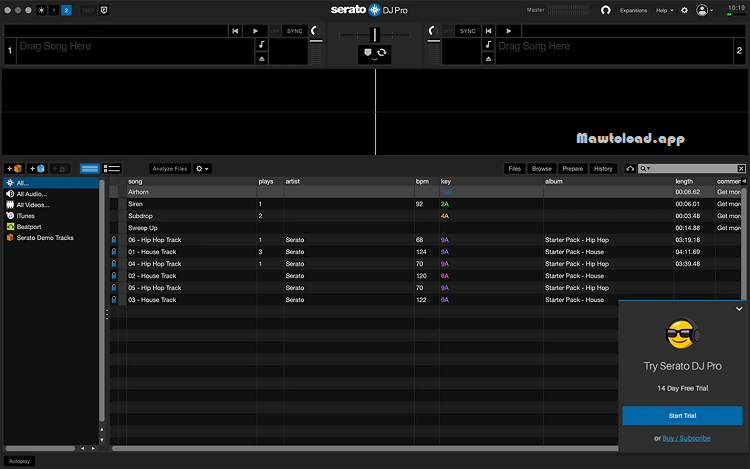Jump to track start on deck 2

[x=488, y=31]
